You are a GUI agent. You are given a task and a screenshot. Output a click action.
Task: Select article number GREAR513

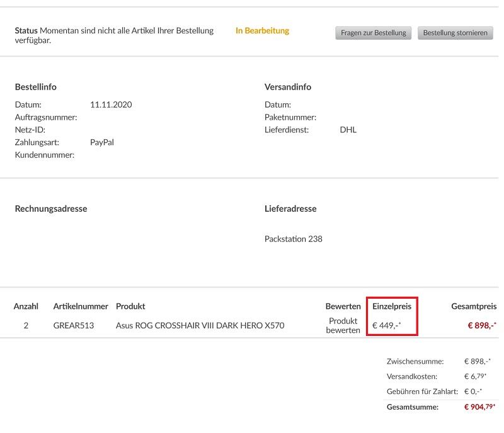point(74,326)
